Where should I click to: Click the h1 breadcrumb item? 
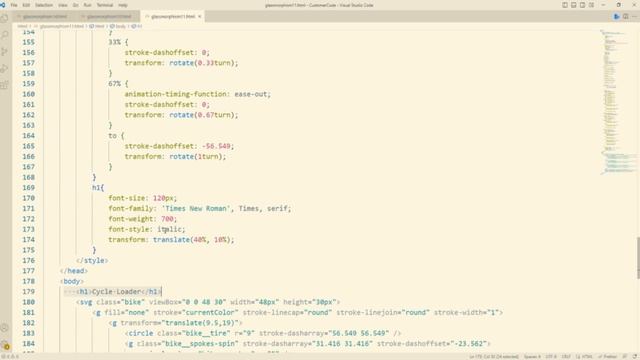pos(137,26)
